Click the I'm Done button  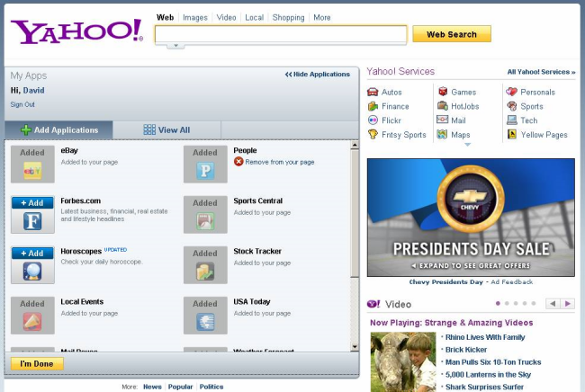coord(37,364)
